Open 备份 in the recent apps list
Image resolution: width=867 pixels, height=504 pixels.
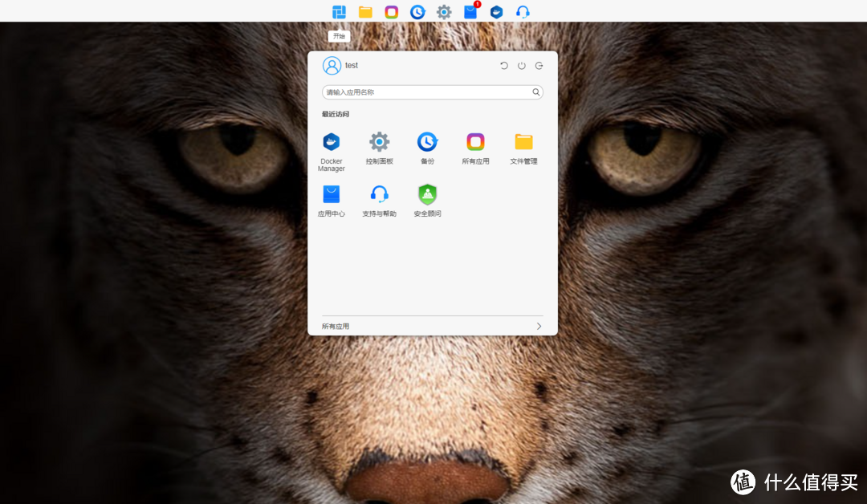(427, 143)
